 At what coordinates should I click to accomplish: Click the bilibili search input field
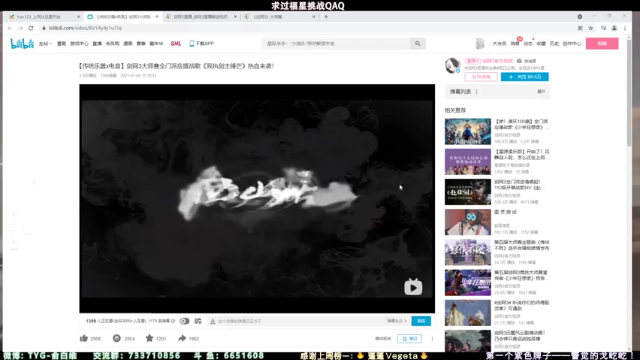pyautogui.click(x=336, y=43)
